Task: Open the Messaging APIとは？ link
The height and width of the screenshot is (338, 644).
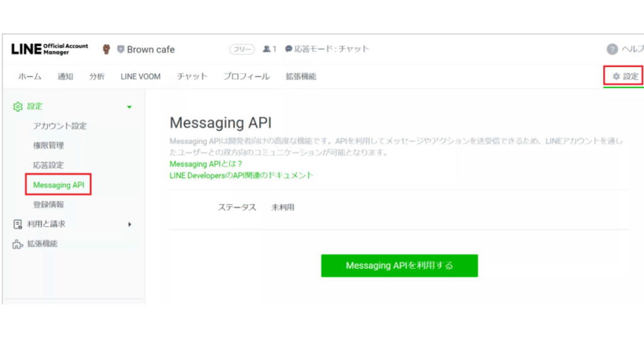Action: coord(206,164)
